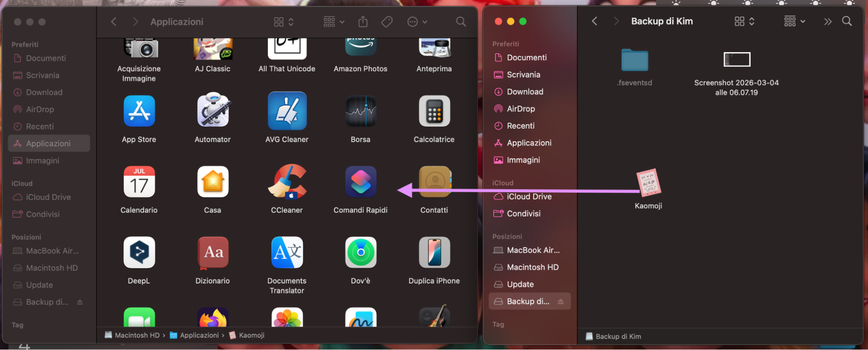Open iCloud Drive in Applicazioni window sidebar

click(x=49, y=197)
